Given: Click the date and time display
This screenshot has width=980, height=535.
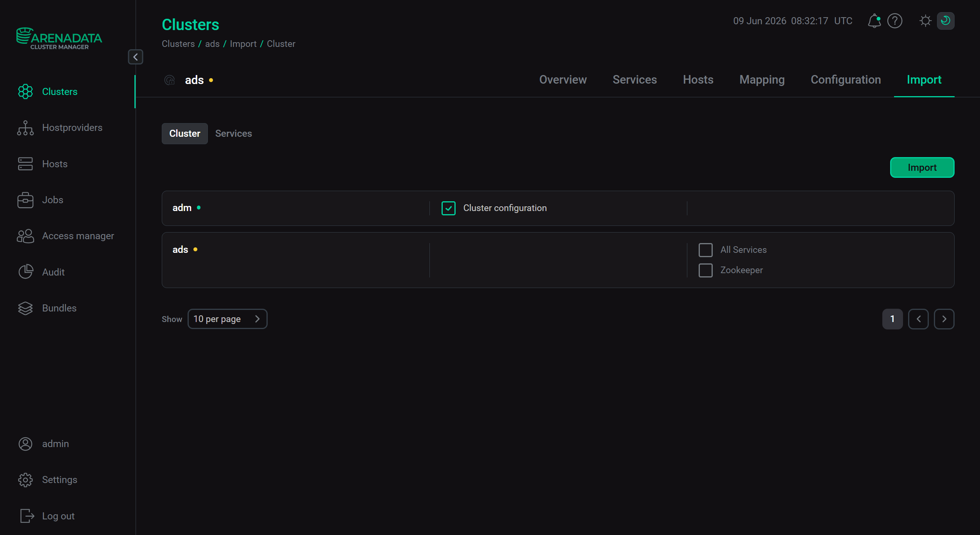Looking at the screenshot, I should pos(792,21).
